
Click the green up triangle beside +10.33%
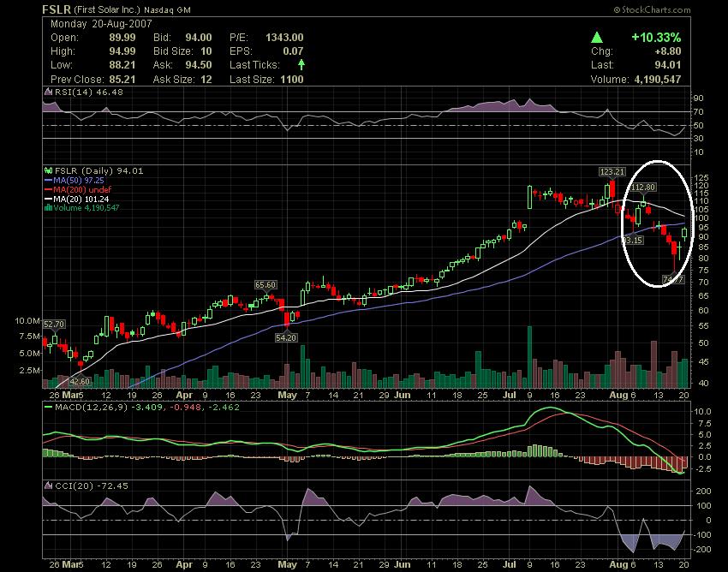point(597,37)
